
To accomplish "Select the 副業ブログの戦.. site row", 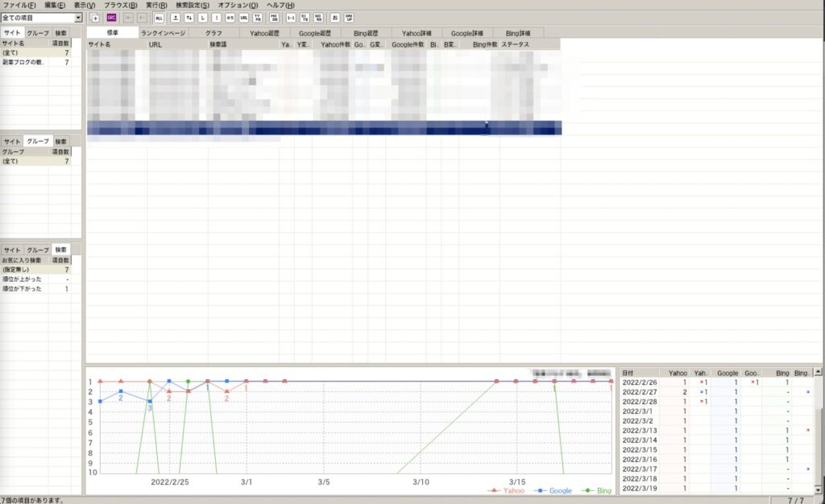I will pos(35,62).
